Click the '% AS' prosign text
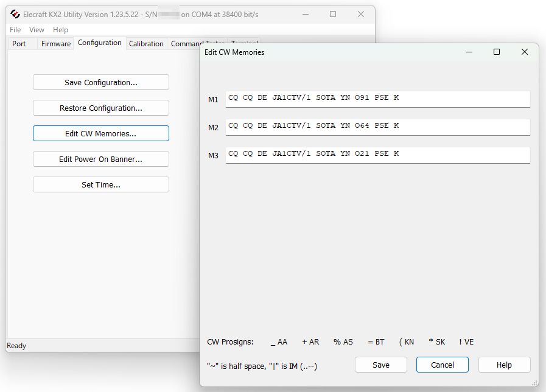The width and height of the screenshot is (546, 392). 343,342
